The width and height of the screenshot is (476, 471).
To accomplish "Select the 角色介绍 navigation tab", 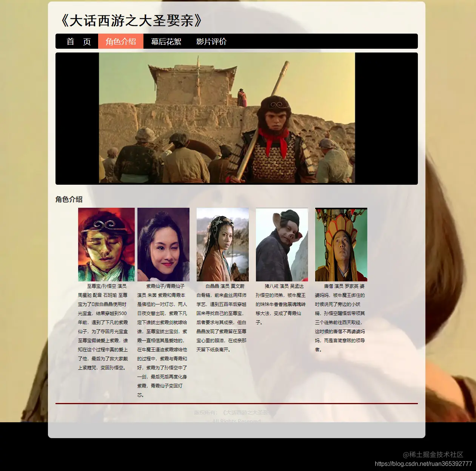I will pos(121,42).
